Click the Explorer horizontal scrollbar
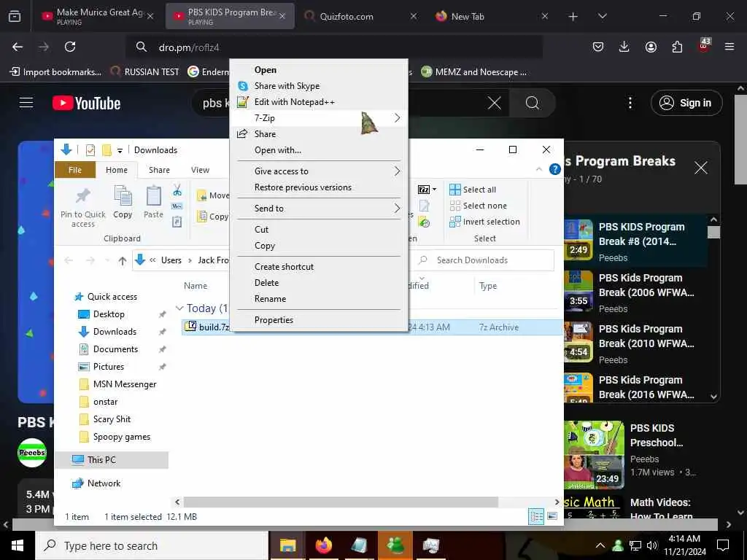This screenshot has width=747, height=560. click(x=341, y=502)
